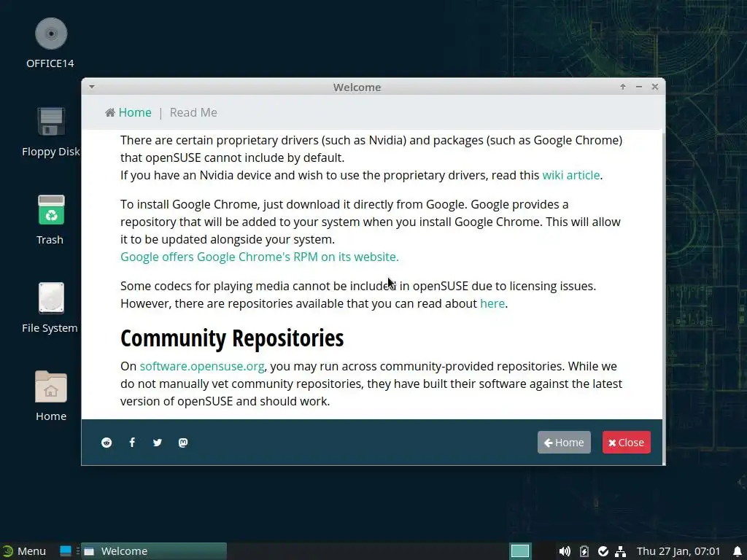Open the volume control in system tray
This screenshot has height=560, width=747.
click(565, 551)
